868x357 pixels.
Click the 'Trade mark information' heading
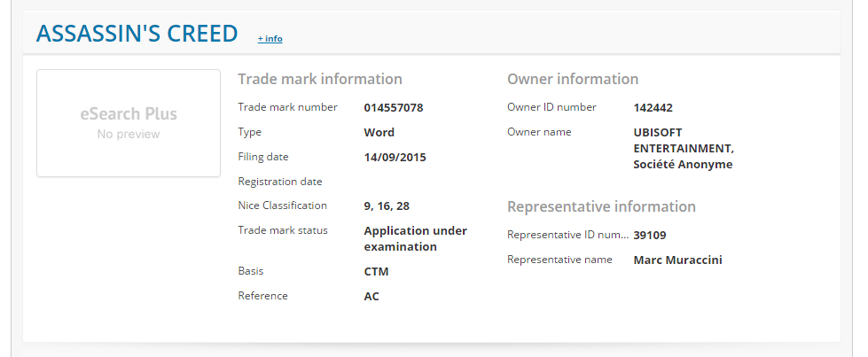(x=320, y=79)
